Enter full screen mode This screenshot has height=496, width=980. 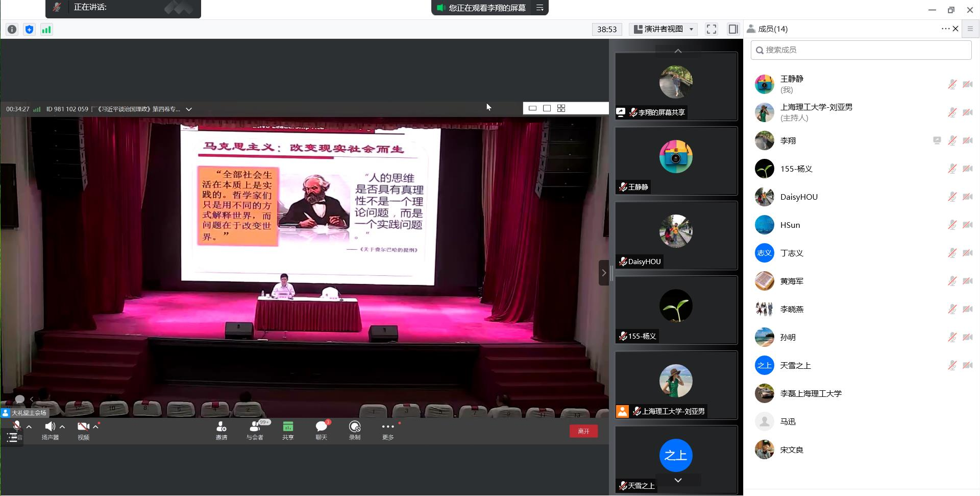[711, 29]
